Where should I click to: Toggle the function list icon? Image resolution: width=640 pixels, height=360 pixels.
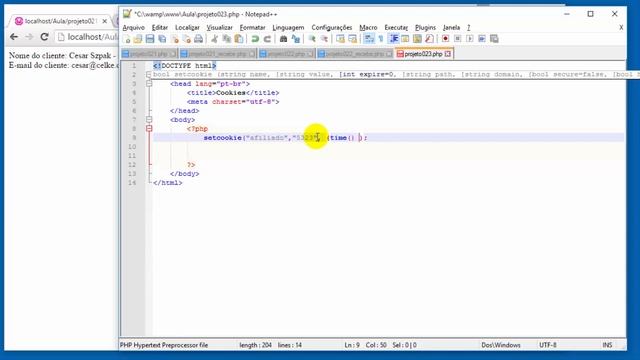tap(429, 39)
